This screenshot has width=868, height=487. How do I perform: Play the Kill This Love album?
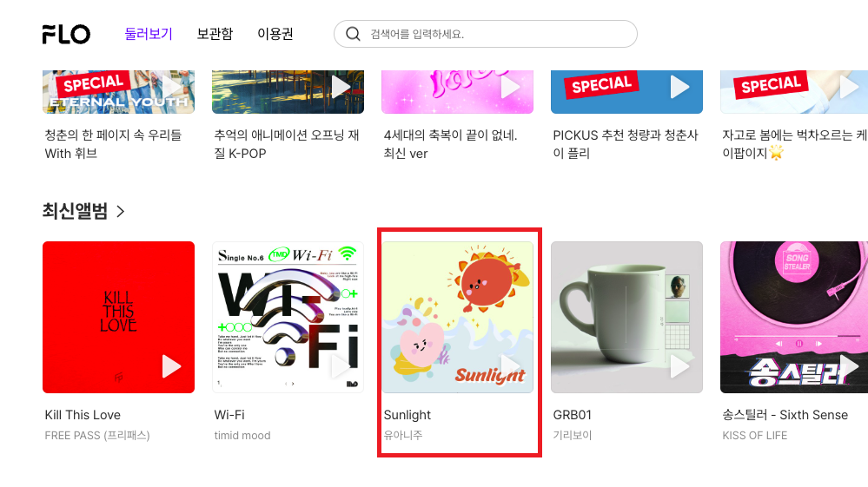pyautogui.click(x=171, y=366)
